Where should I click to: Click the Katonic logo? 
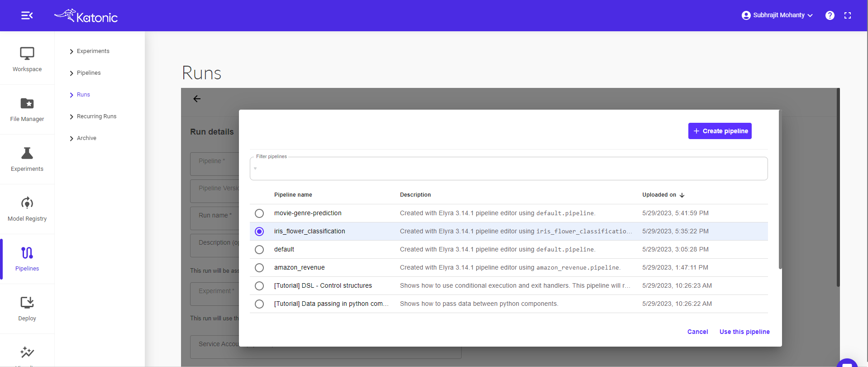86,16
